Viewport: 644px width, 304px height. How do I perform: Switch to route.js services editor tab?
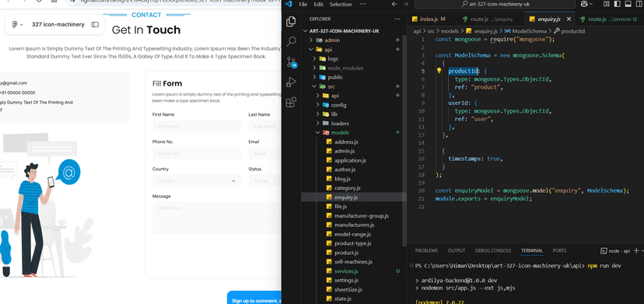611,19
